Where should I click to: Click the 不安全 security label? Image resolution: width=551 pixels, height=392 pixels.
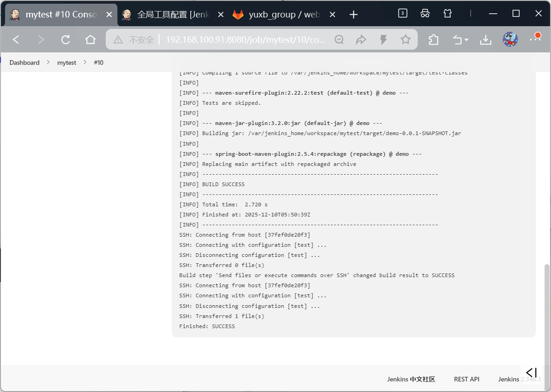coord(141,40)
